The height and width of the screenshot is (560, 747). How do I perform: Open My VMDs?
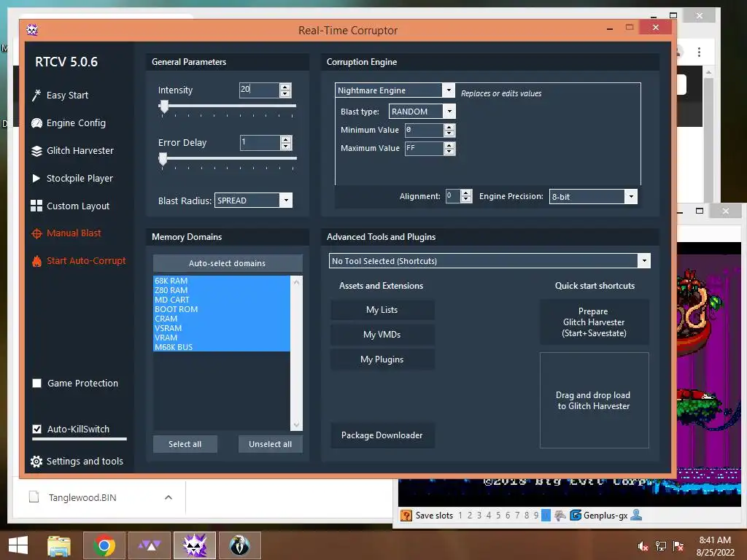click(x=382, y=335)
